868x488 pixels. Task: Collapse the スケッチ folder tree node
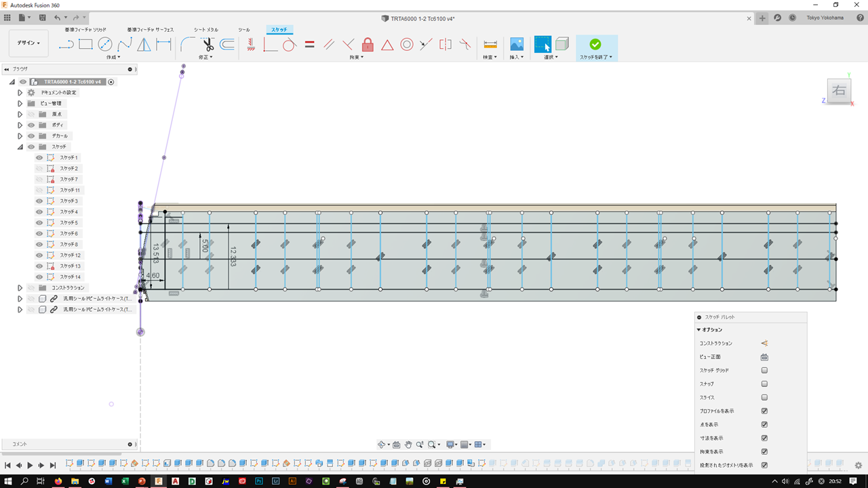(20, 146)
